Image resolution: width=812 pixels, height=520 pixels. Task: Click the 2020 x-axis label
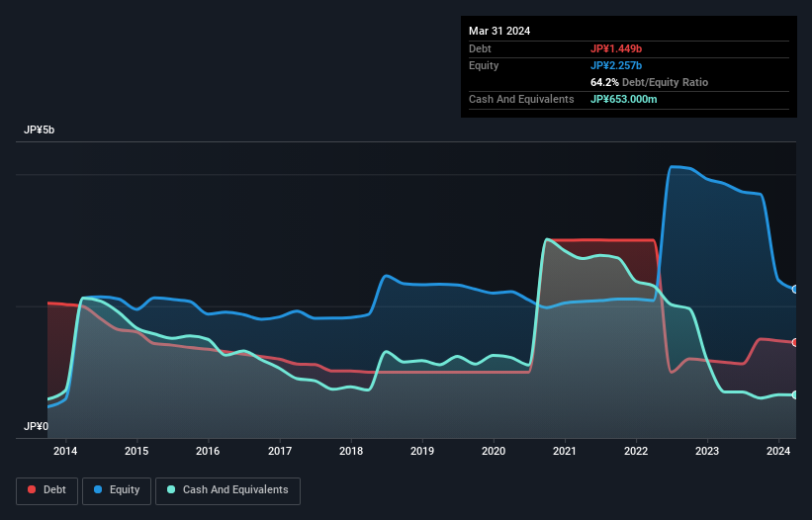coord(494,451)
